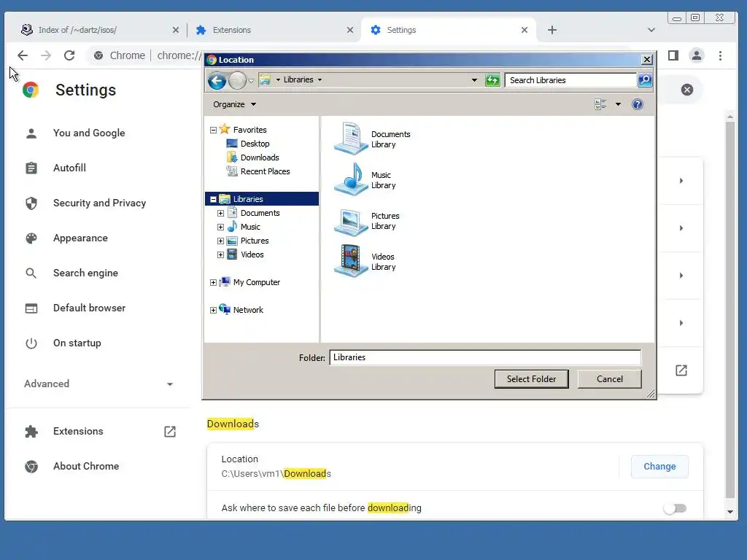Open Chrome tab list chevron
This screenshot has height=560, width=747.
point(651,30)
